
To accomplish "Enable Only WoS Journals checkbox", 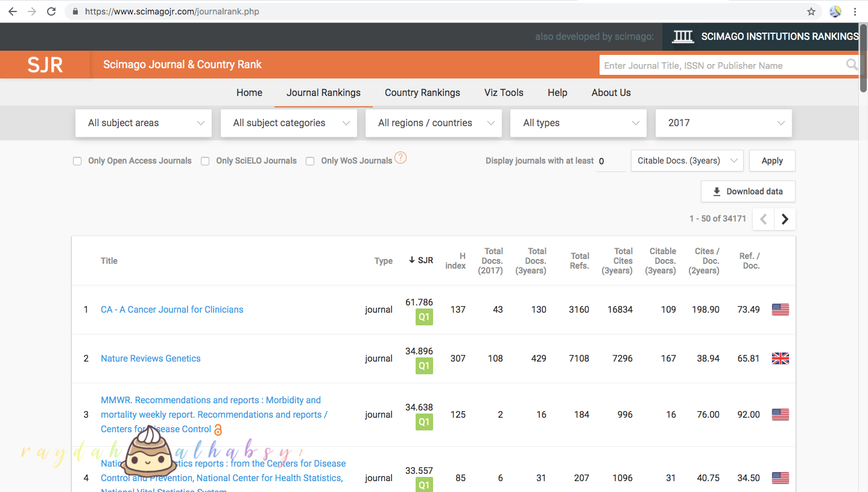I will 310,161.
